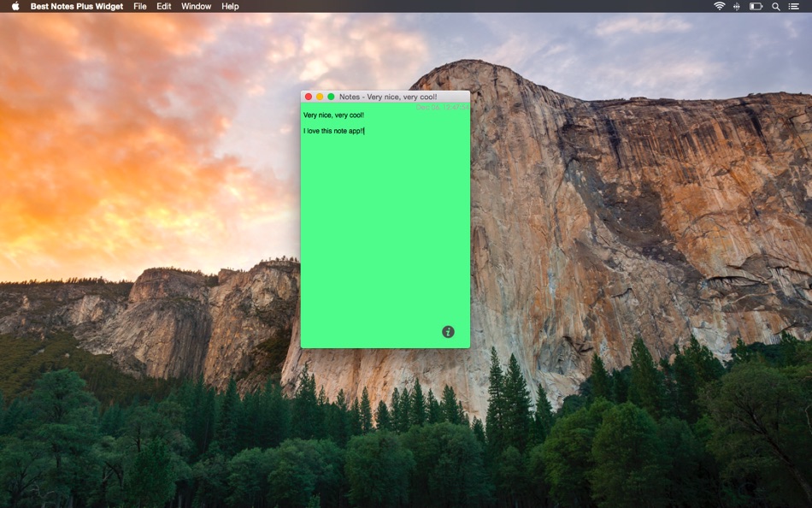Image resolution: width=812 pixels, height=508 pixels.
Task: Open the Window menu
Action: (196, 6)
